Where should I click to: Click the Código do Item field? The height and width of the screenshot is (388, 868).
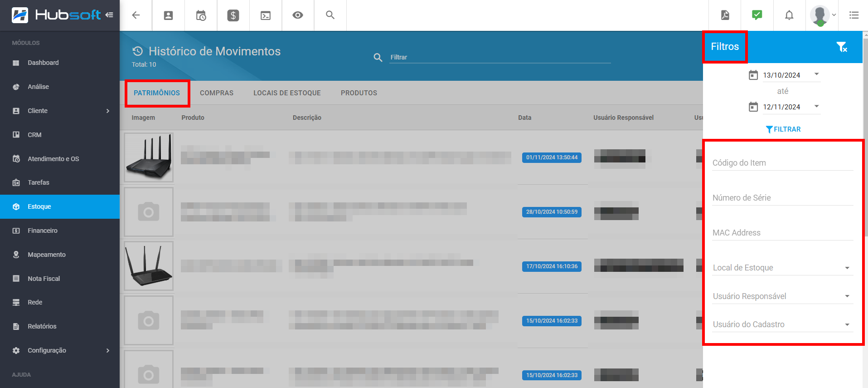point(783,162)
